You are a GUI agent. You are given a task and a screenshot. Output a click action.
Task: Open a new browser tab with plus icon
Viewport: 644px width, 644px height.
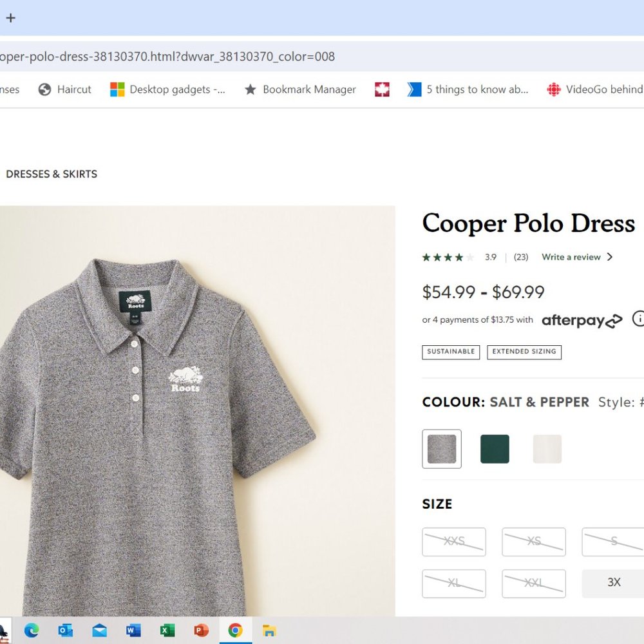(11, 17)
